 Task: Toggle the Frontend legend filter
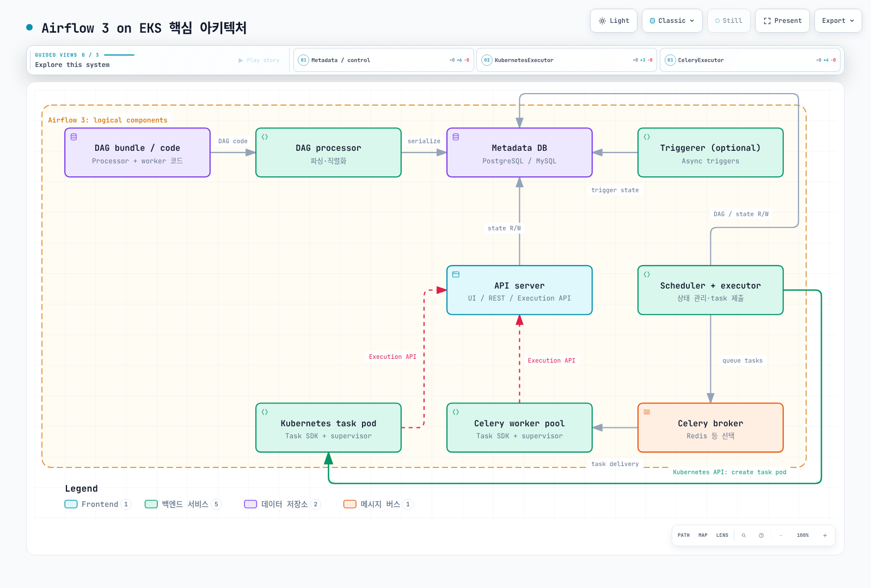click(x=98, y=504)
